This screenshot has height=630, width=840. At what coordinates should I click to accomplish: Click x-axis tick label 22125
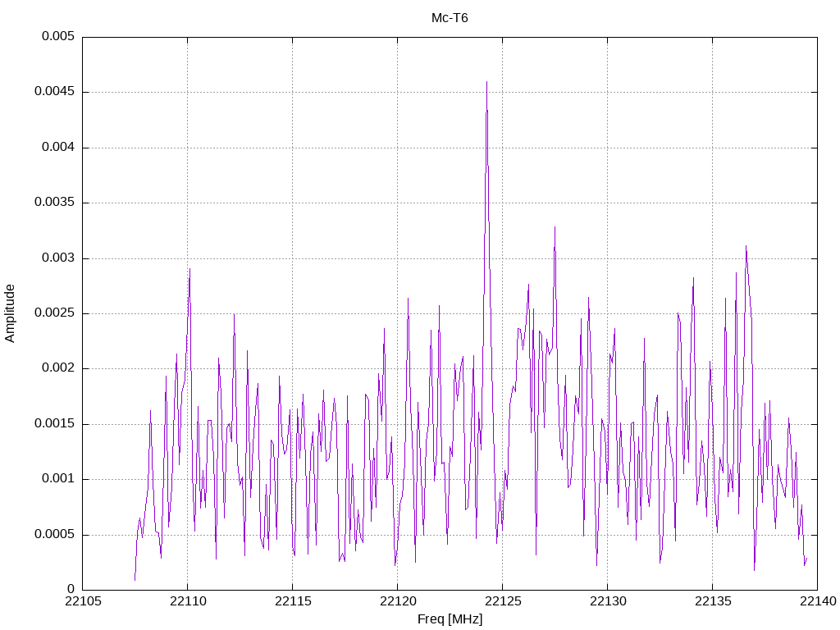tap(503, 601)
